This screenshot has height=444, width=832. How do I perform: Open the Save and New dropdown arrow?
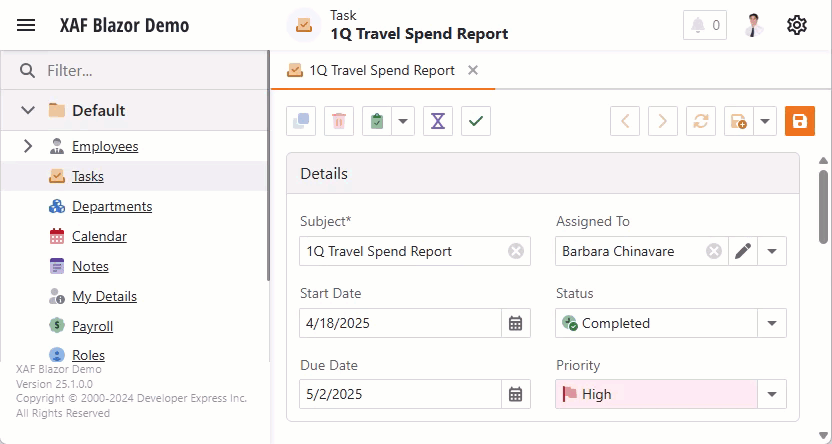[765, 121]
